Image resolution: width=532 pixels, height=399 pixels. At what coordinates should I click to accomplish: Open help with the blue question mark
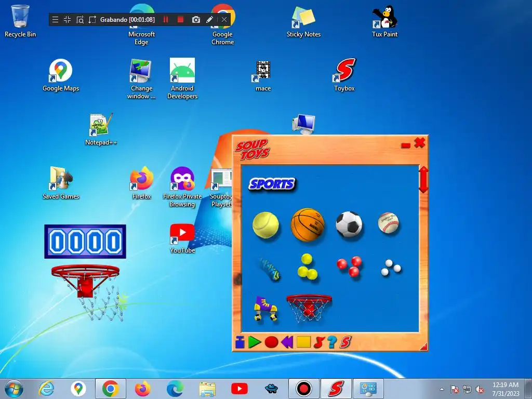332,342
